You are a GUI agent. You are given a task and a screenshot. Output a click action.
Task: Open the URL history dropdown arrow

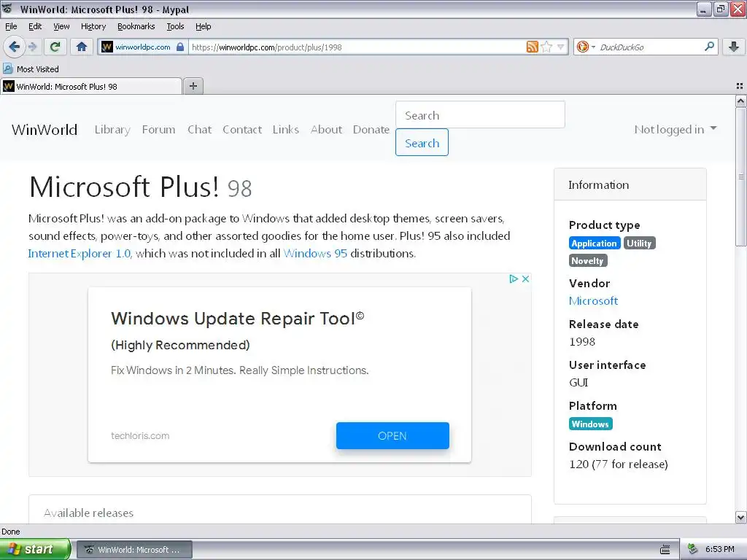pyautogui.click(x=561, y=47)
